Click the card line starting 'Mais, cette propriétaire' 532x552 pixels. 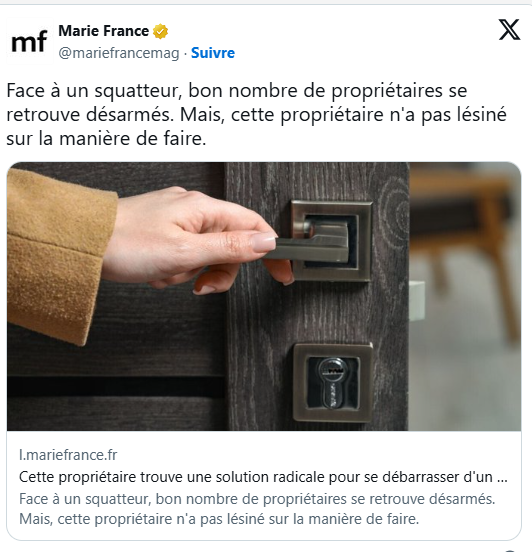click(x=219, y=519)
